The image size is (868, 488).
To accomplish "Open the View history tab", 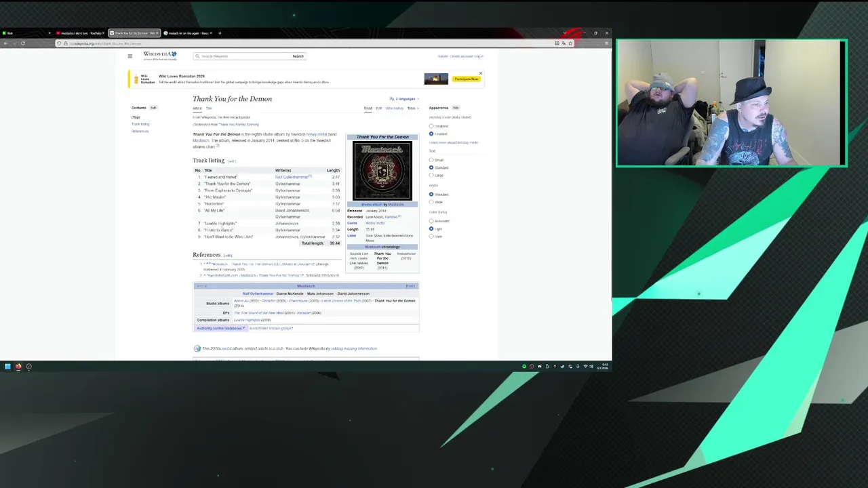I will point(395,108).
